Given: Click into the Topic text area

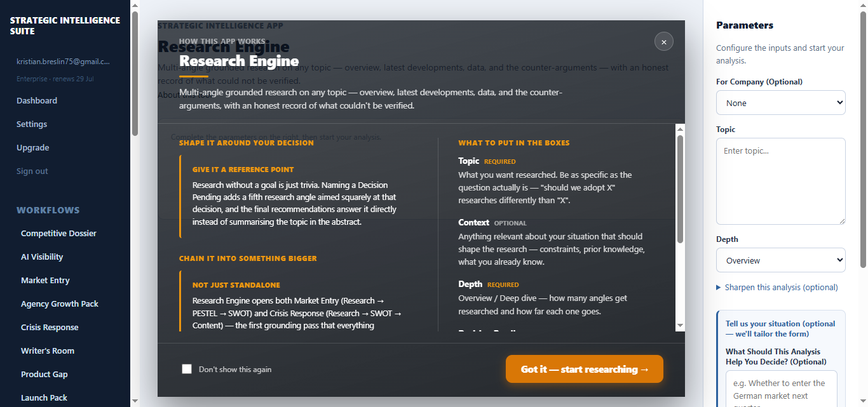Looking at the screenshot, I should tap(780, 181).
